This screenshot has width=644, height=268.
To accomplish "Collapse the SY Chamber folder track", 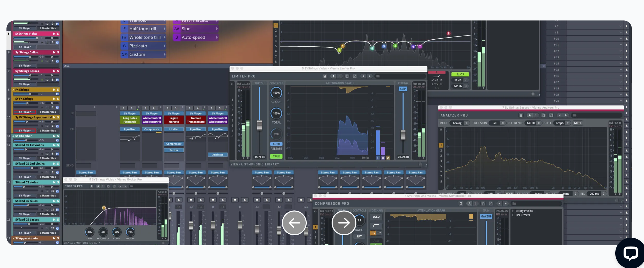I will click(13, 136).
